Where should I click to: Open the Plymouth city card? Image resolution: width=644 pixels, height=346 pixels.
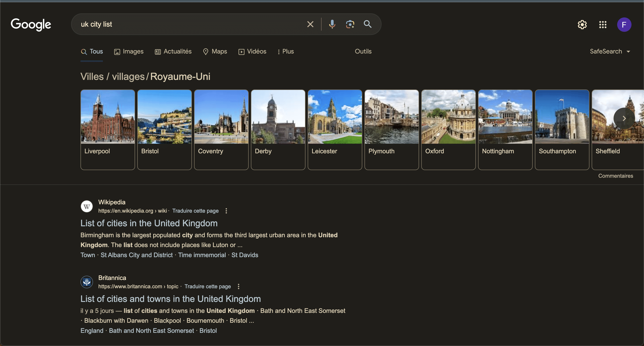click(392, 130)
